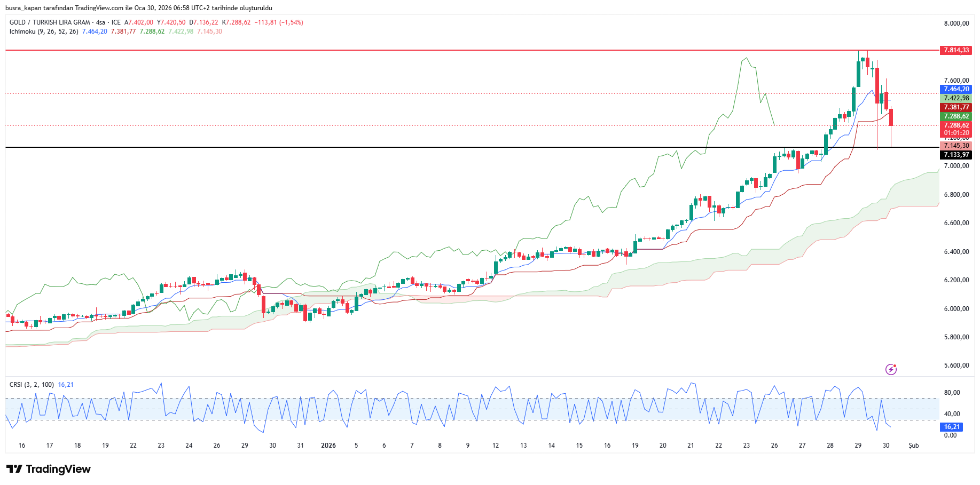Click the 01:01:20 candle countdown label
The width and height of the screenshot is (980, 485).
(955, 133)
